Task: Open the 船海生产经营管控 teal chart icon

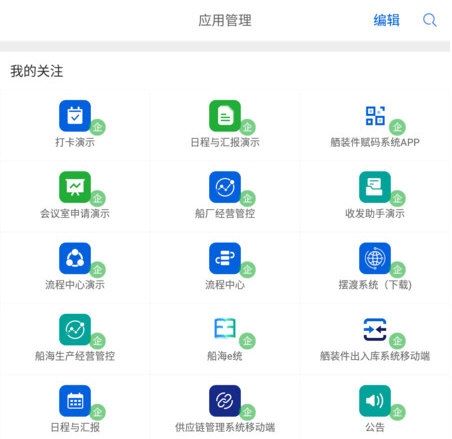Action: coord(75,329)
